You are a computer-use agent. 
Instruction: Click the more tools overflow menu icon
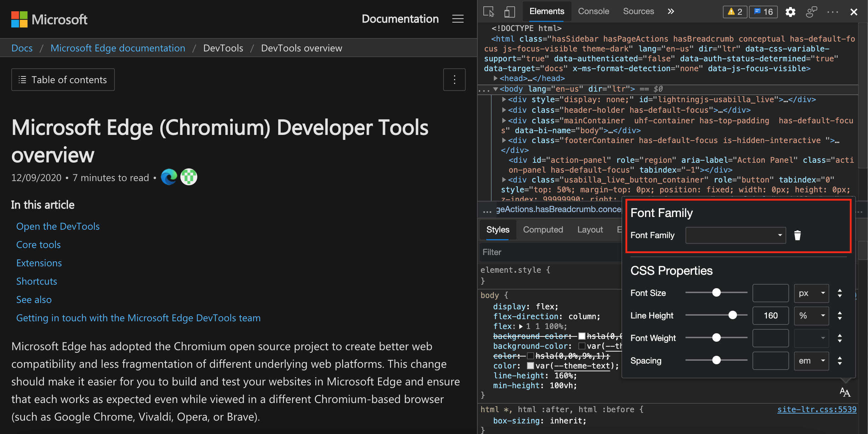(671, 11)
